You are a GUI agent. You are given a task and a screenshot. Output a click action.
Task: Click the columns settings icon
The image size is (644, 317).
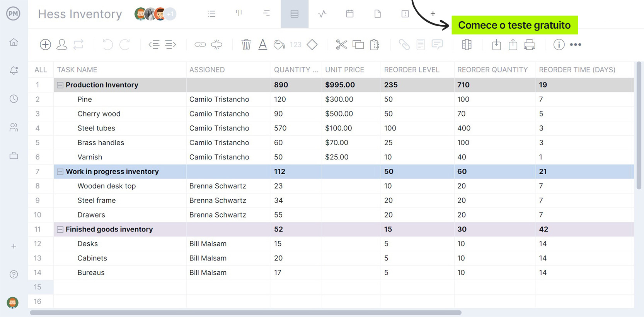467,45
